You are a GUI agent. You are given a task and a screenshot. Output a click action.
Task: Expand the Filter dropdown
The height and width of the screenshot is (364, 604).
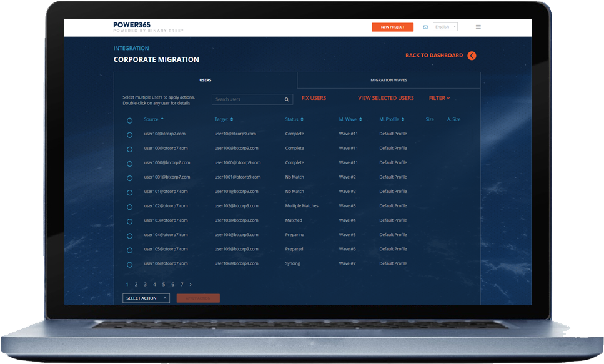(x=439, y=98)
